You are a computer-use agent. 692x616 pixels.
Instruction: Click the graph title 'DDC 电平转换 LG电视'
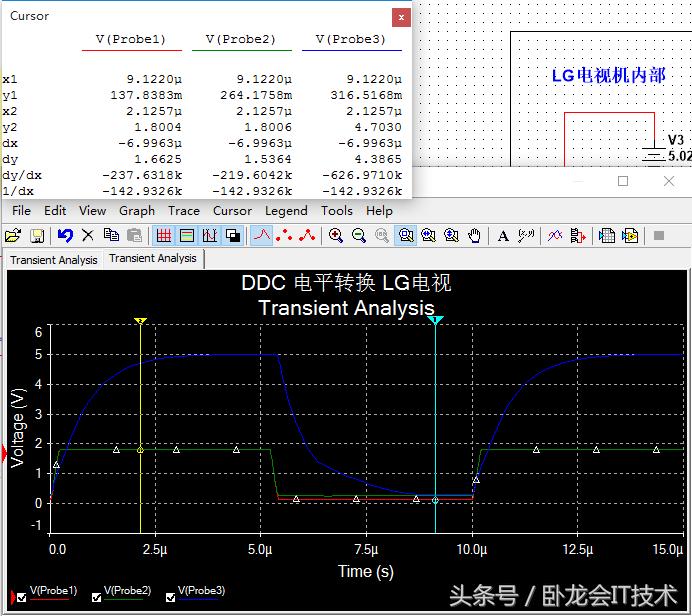(x=346, y=283)
